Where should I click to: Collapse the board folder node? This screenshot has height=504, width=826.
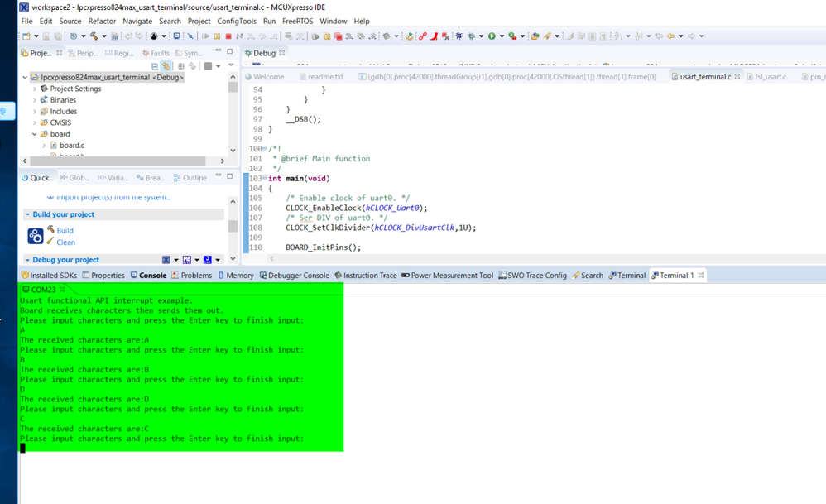point(34,134)
